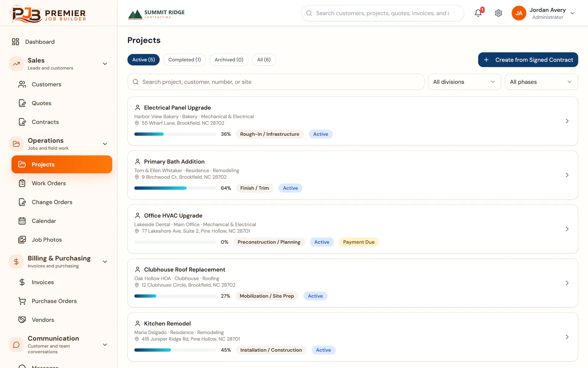The width and height of the screenshot is (588, 368).
Task: Click the Vendors handshake icon
Action: click(x=22, y=320)
